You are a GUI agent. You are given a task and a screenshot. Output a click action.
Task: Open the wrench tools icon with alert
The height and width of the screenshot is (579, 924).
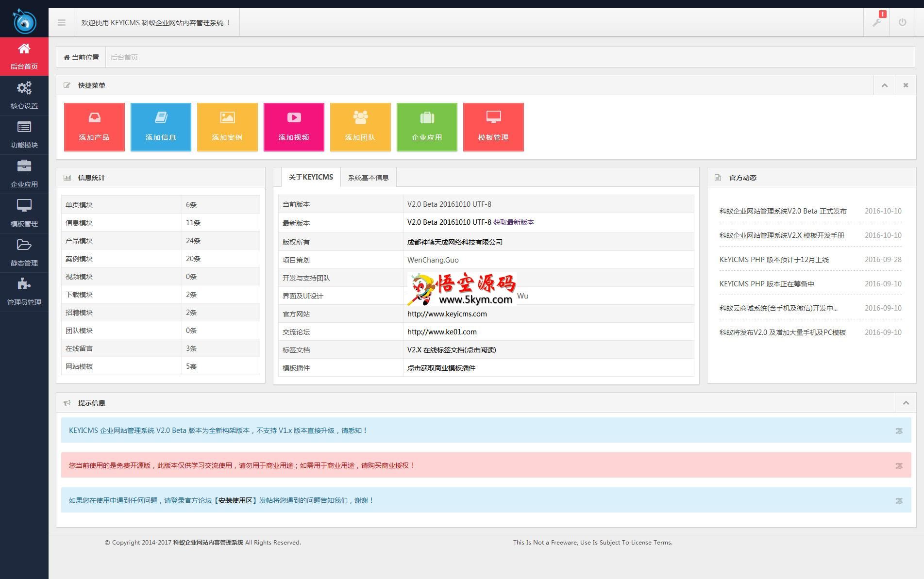point(876,22)
